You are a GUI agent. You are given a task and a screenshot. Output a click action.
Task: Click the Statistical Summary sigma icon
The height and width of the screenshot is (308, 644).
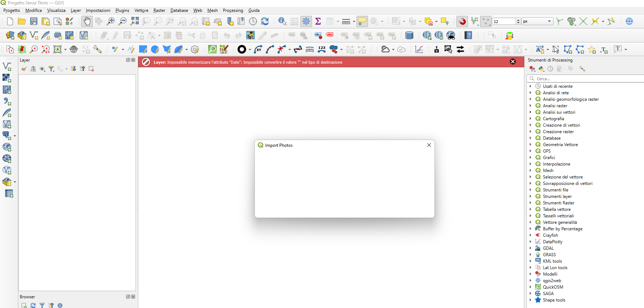point(318,21)
